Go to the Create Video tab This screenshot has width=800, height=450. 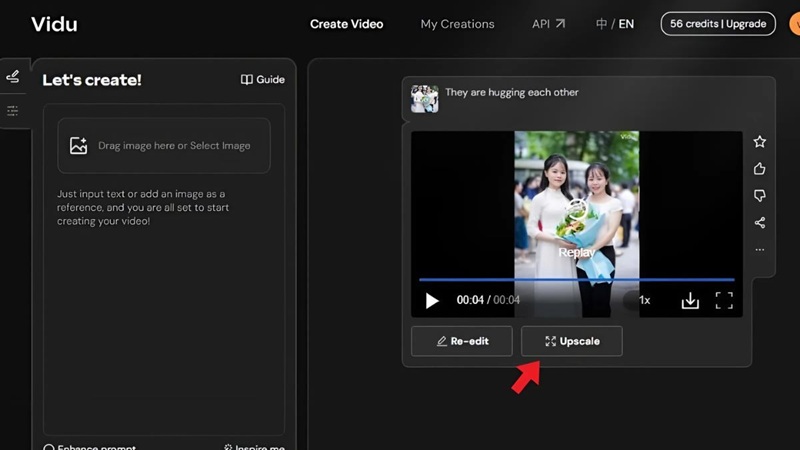(x=346, y=24)
